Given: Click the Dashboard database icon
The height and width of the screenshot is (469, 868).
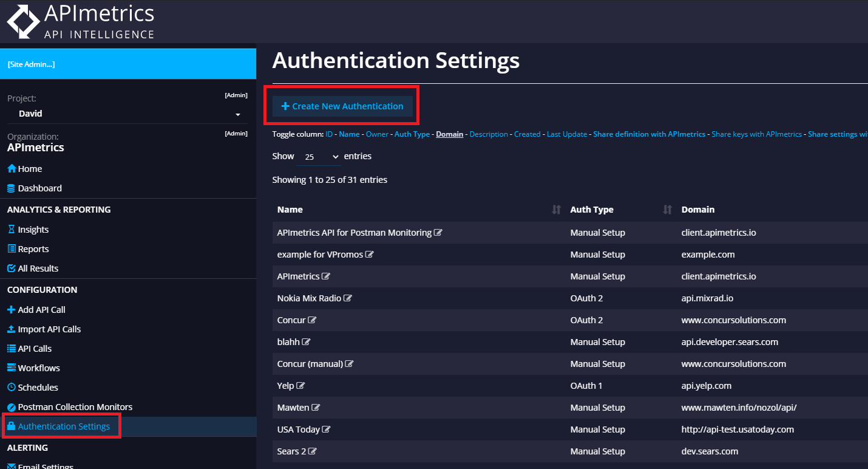Looking at the screenshot, I should pyautogui.click(x=11, y=188).
